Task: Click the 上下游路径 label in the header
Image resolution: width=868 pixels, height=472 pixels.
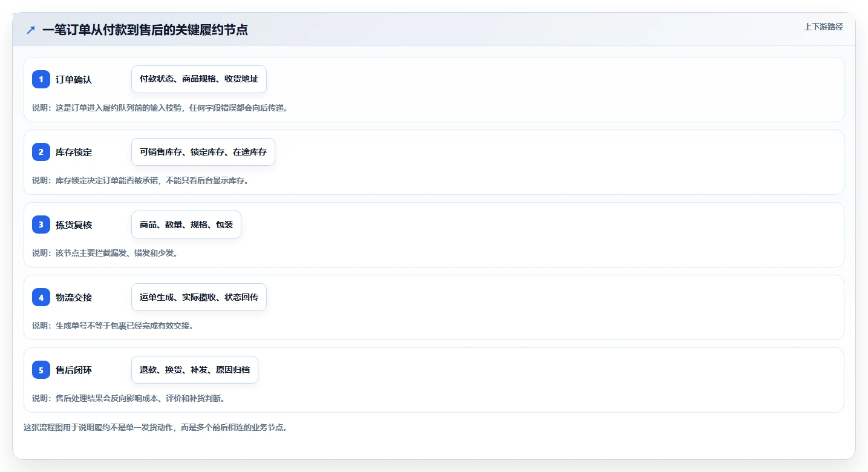Action: (x=823, y=27)
